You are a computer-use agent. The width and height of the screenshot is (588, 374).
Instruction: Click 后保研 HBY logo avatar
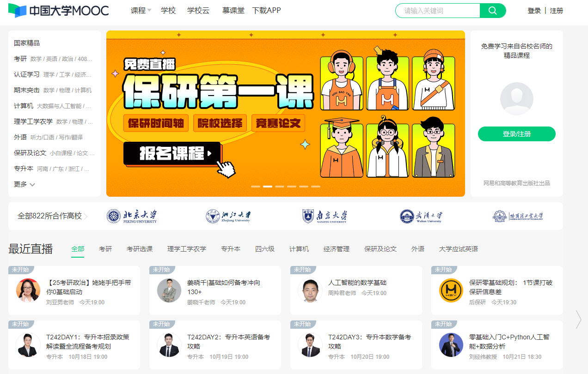(x=451, y=290)
